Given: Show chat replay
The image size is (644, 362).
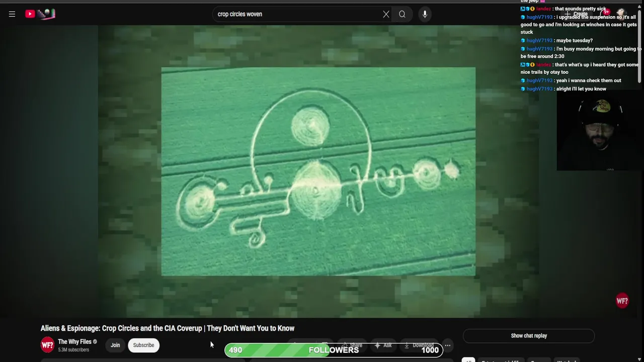Looking at the screenshot, I should pos(529,336).
